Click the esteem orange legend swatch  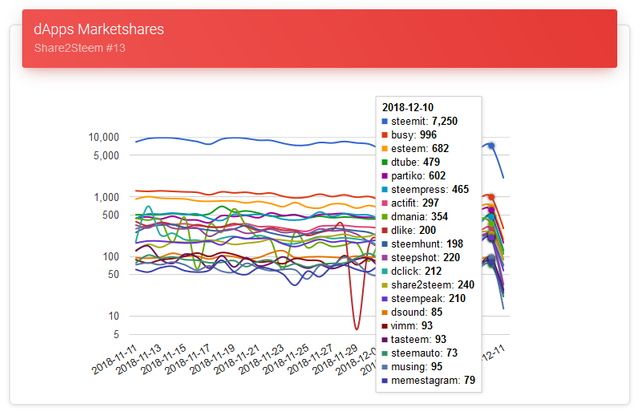[x=384, y=149]
